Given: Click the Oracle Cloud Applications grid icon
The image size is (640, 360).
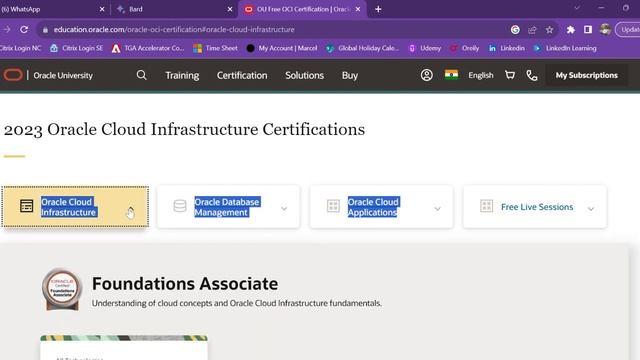Looking at the screenshot, I should (x=333, y=206).
